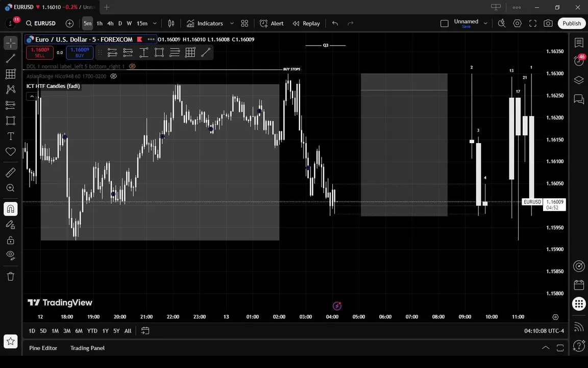
Task: Switch to the W weekly timeframe
Action: (129, 24)
